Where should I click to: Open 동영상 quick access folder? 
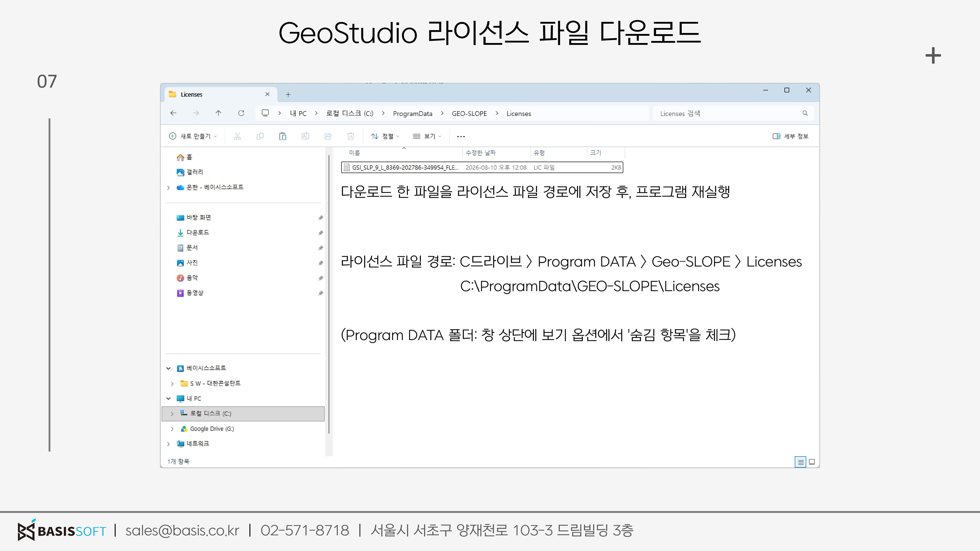coord(190,293)
